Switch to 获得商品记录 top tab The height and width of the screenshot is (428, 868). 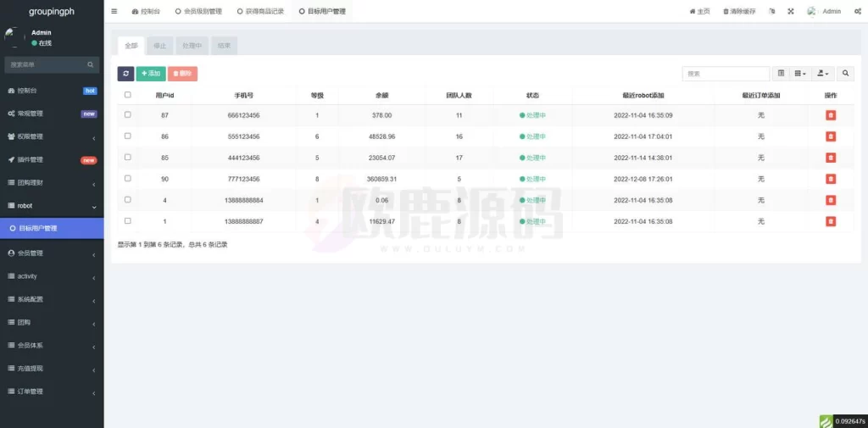tap(260, 11)
